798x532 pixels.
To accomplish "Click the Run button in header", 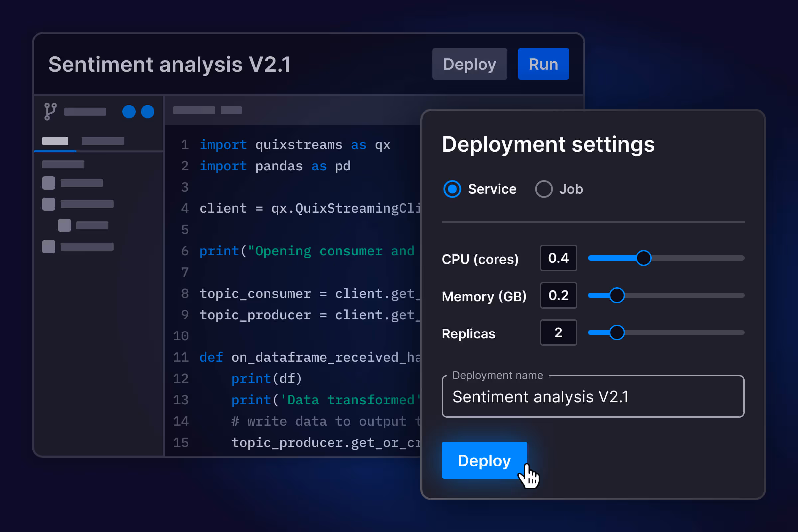I will coord(543,64).
